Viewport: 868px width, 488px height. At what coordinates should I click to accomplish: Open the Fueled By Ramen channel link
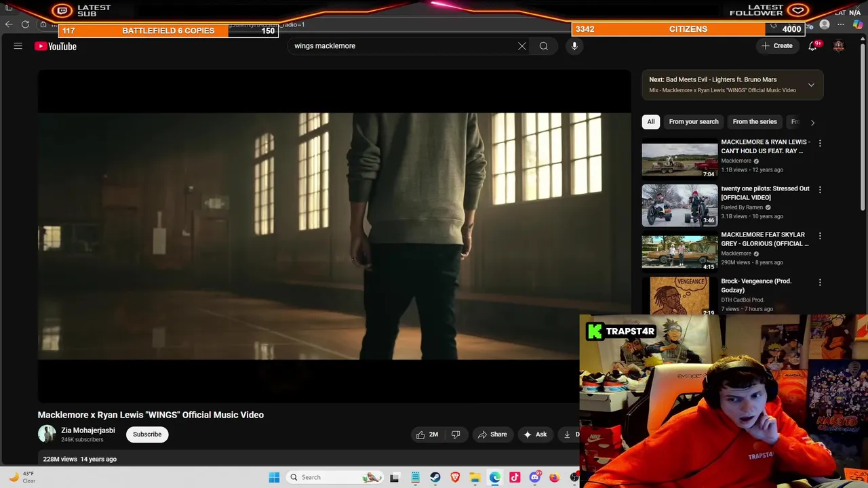(742, 207)
